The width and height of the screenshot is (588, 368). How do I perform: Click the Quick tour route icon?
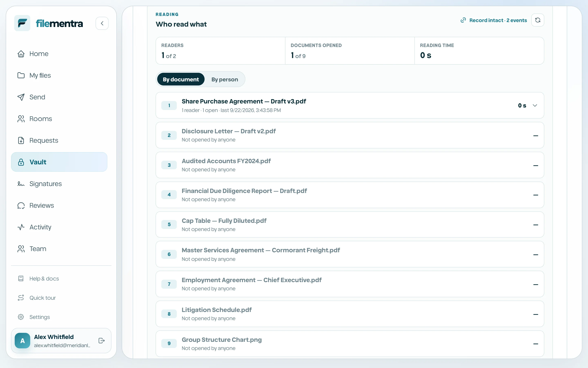tap(21, 298)
